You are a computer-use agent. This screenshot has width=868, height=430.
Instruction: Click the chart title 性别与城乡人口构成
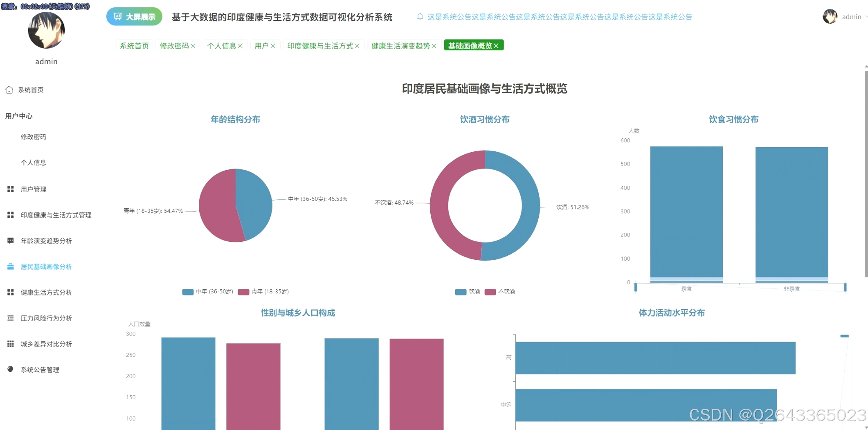pos(298,313)
